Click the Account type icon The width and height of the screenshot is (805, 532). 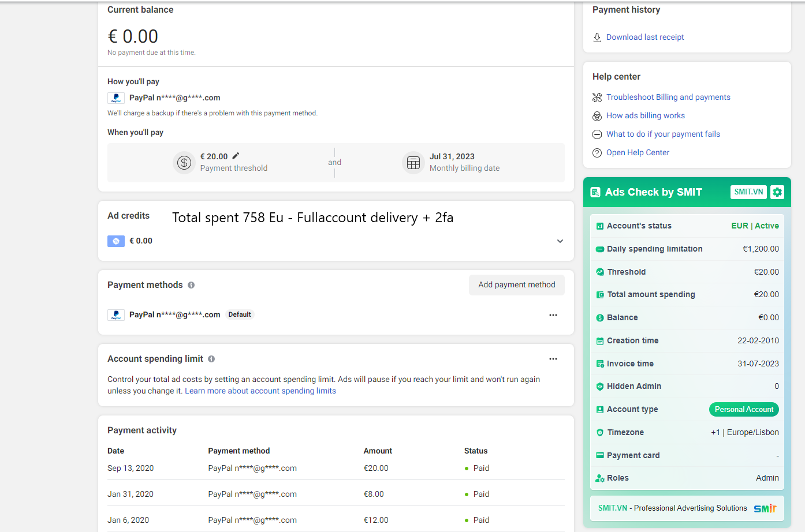(600, 410)
